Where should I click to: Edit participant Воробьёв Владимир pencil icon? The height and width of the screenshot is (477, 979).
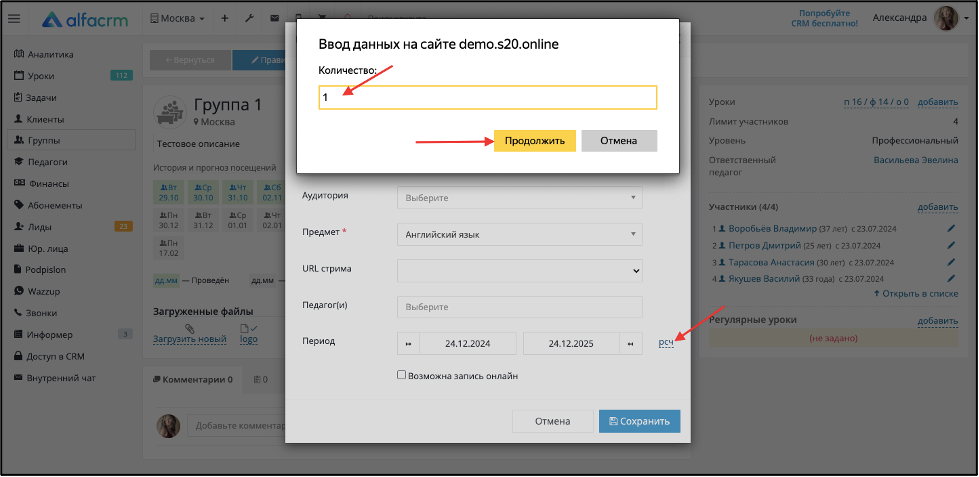point(952,229)
